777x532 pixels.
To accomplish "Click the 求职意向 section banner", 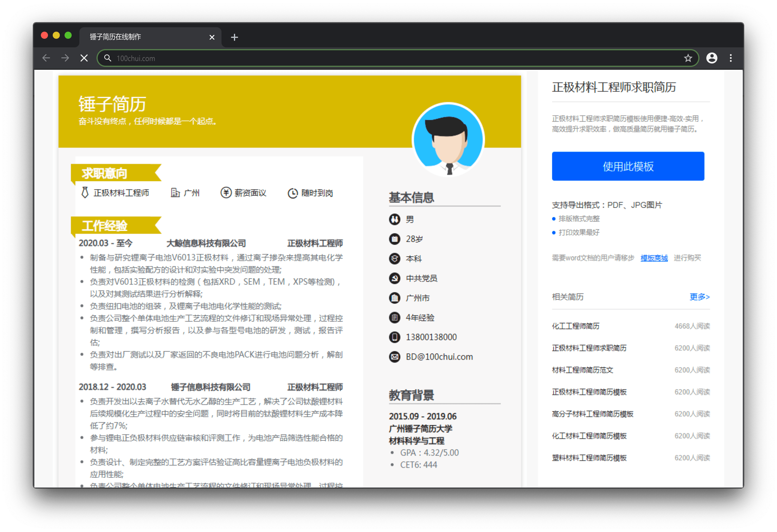I will click(116, 173).
